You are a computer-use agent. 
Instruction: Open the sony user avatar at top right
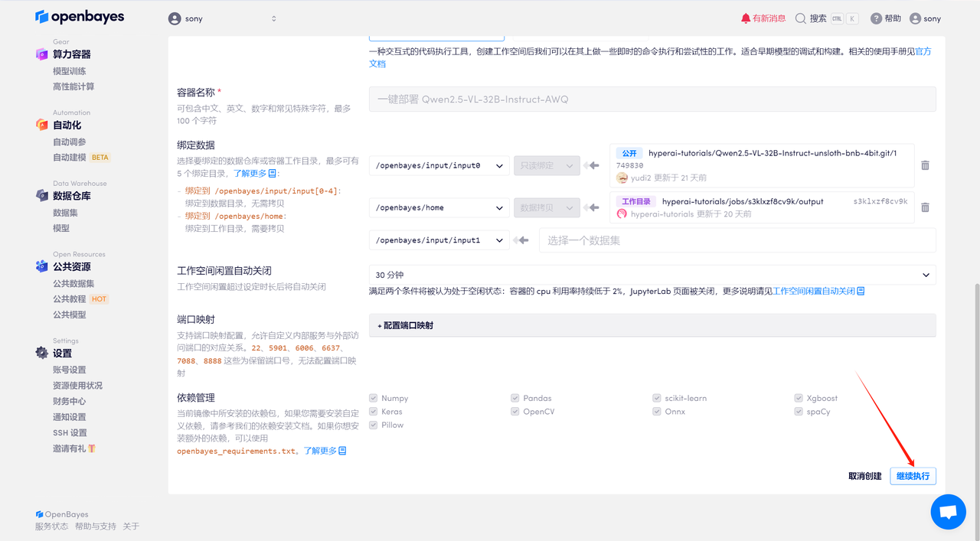point(915,18)
